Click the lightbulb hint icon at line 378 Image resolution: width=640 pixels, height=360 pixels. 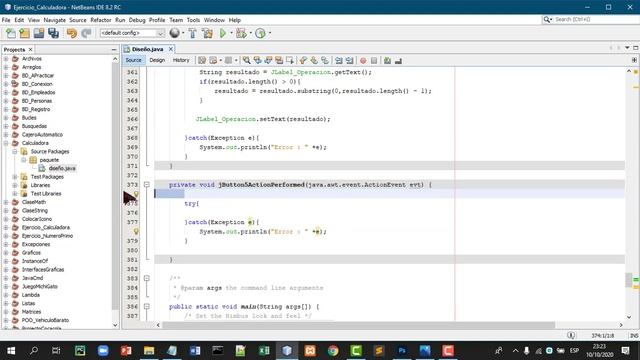(136, 231)
